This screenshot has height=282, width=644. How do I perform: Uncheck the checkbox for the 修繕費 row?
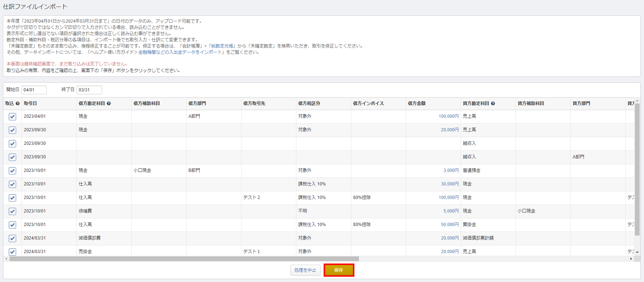coord(12,211)
